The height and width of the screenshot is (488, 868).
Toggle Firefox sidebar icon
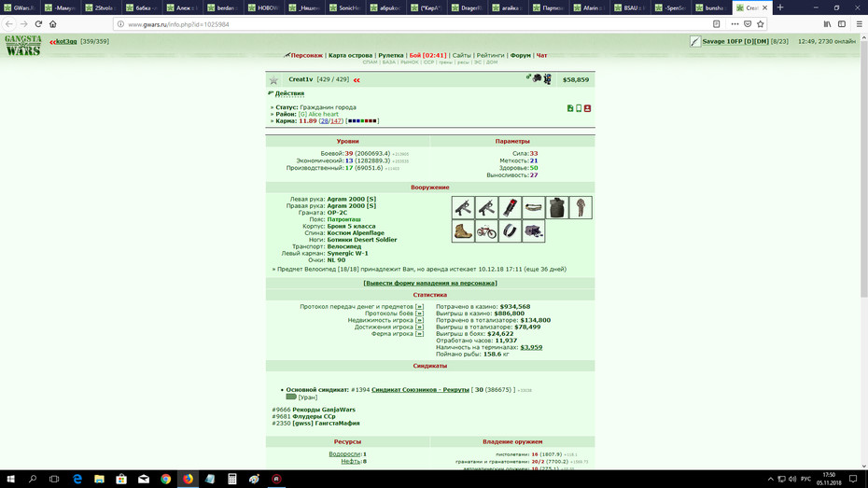842,23
